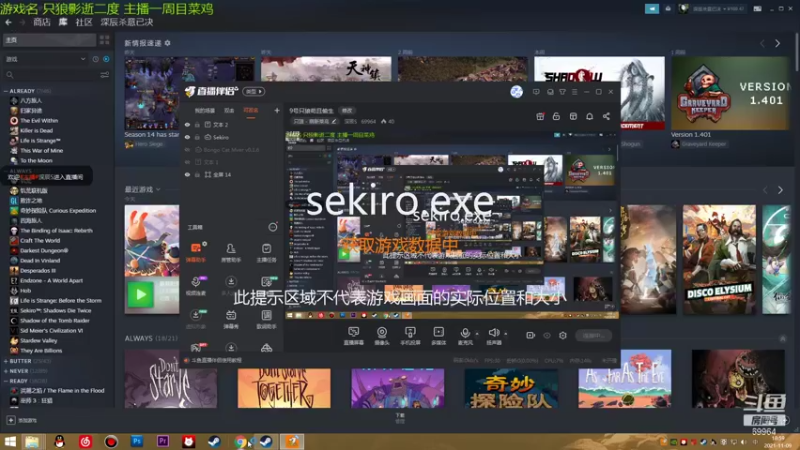Click the share icon in the streaming app
Viewport: 800px width, 450px height.
[606, 116]
